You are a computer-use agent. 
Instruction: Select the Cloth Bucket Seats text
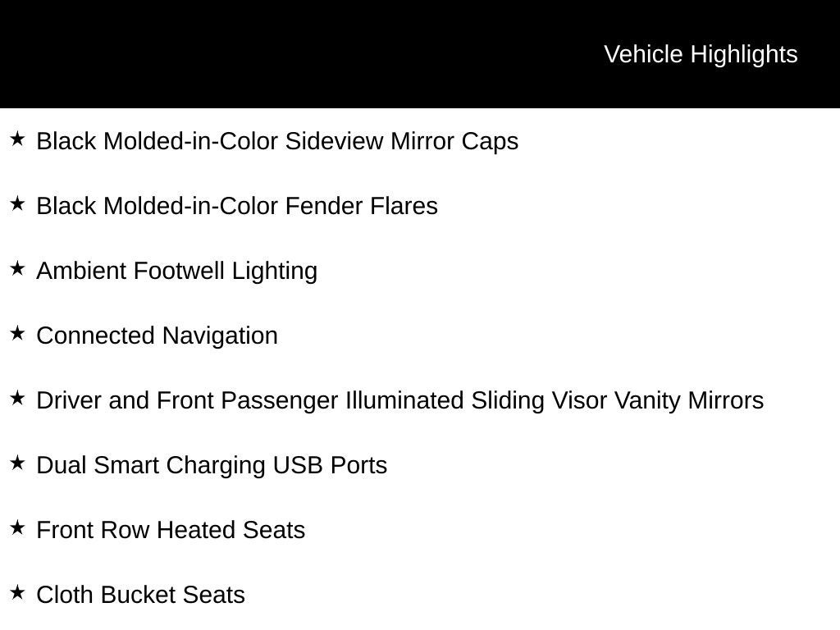[140, 595]
